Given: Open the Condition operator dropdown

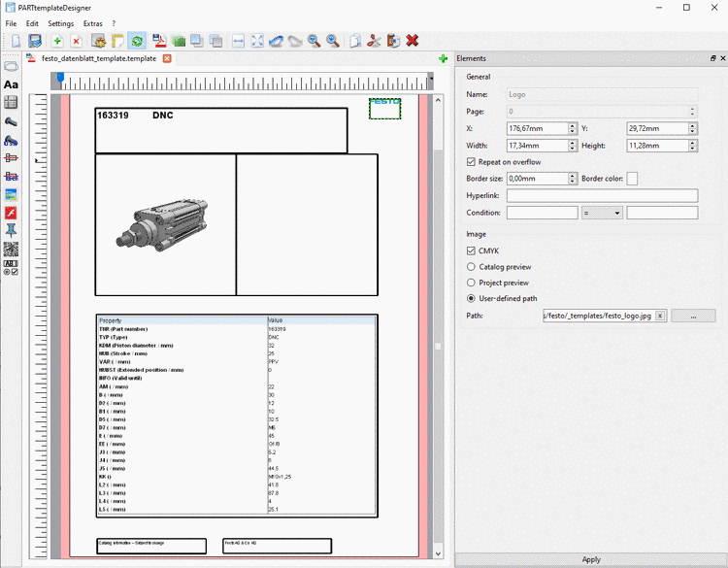Looking at the screenshot, I should (603, 213).
